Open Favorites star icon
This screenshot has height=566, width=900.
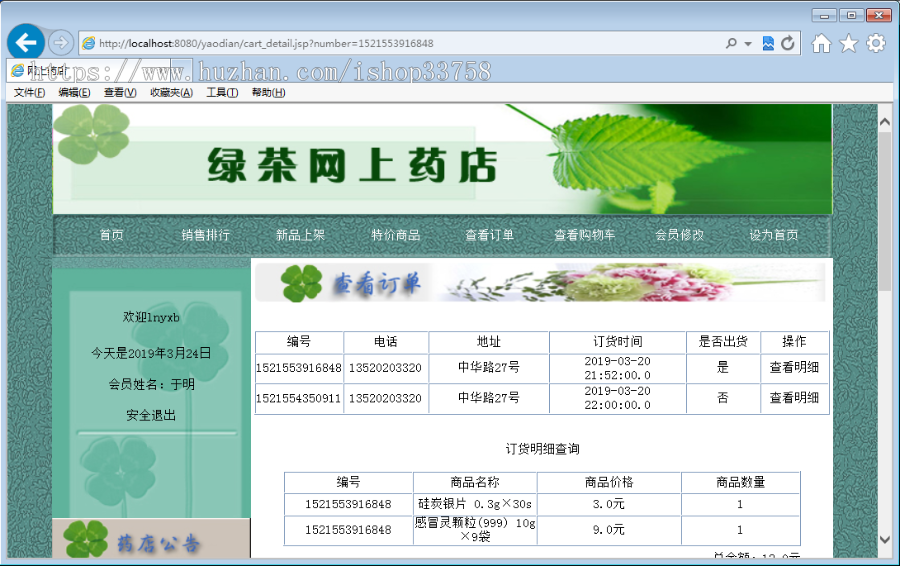[x=848, y=43]
